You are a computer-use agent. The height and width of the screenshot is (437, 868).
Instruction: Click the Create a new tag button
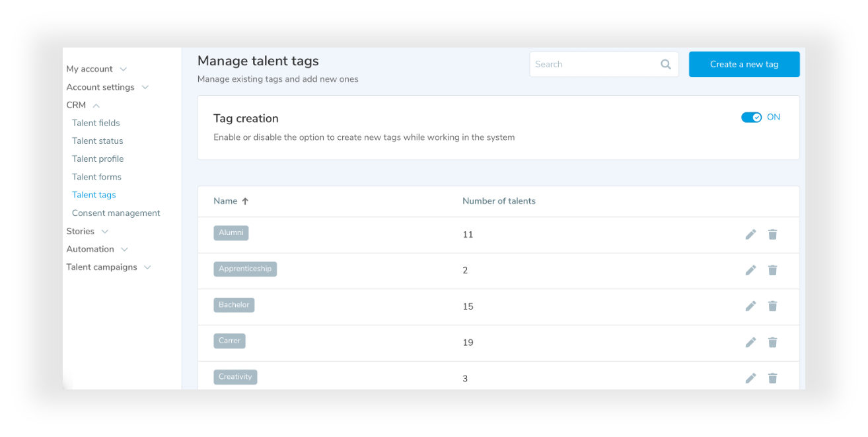744,65
